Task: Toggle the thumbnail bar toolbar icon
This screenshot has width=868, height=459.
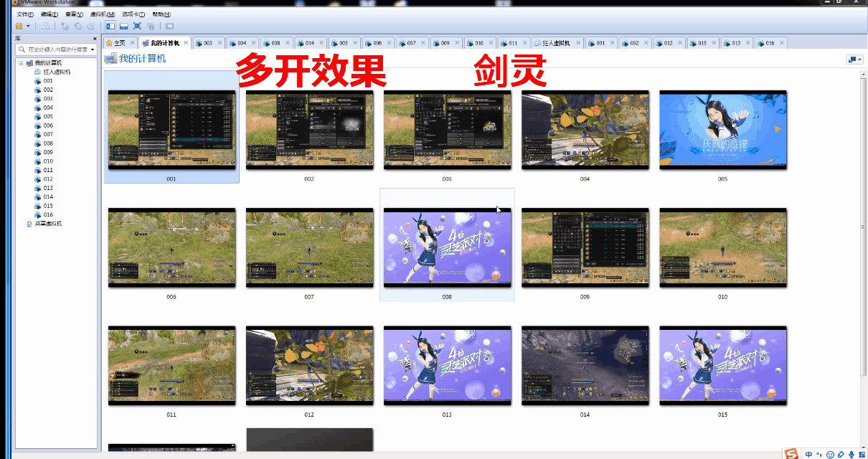Action: pos(124,26)
